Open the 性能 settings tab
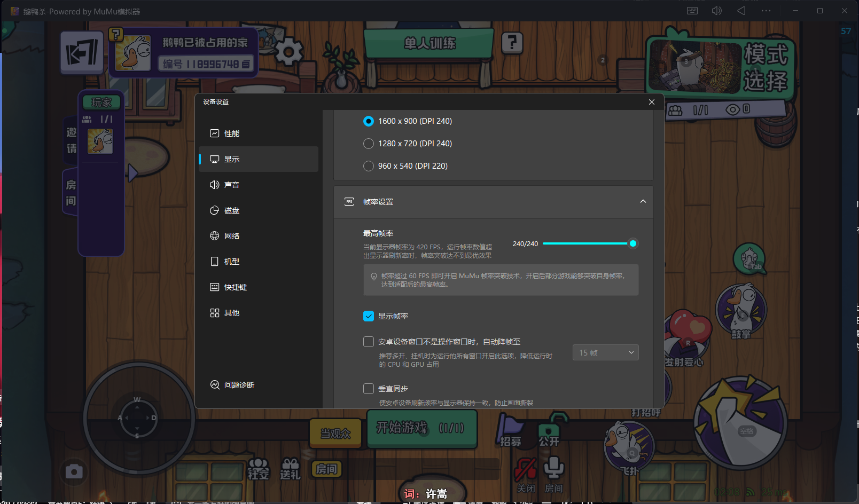The width and height of the screenshot is (859, 504). tap(259, 133)
